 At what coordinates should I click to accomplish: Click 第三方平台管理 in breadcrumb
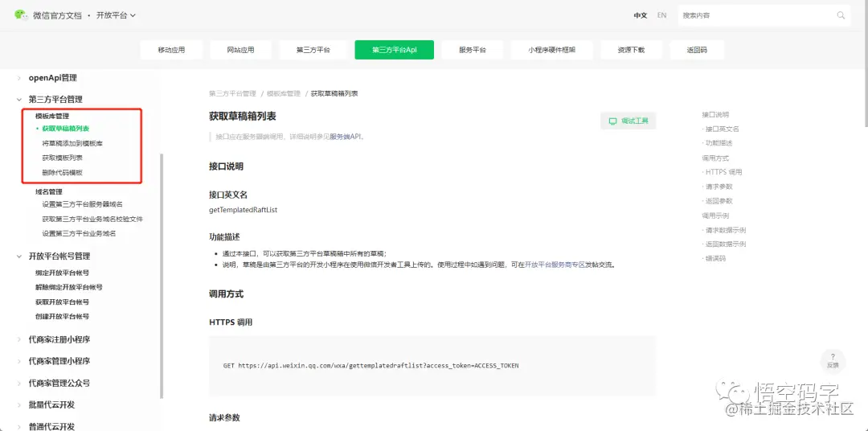232,93
